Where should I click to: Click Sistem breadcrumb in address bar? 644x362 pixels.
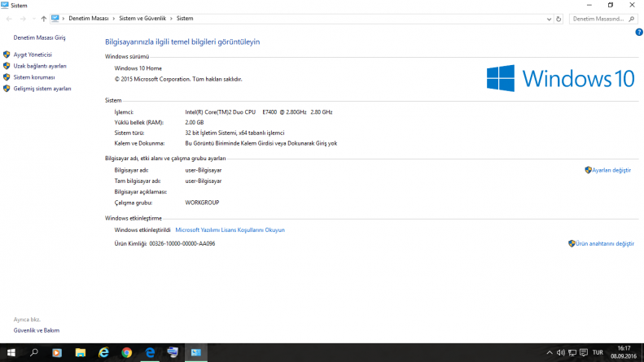185,19
